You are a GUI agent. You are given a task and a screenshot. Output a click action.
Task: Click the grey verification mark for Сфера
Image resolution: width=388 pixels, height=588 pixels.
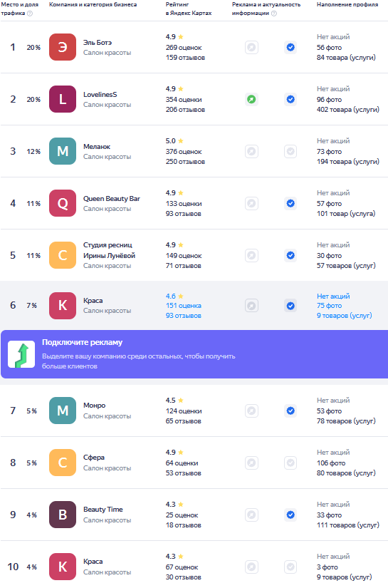pos(290,463)
